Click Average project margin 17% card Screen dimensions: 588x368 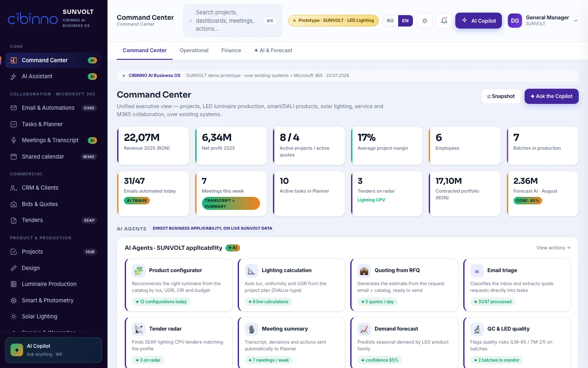coord(387,146)
